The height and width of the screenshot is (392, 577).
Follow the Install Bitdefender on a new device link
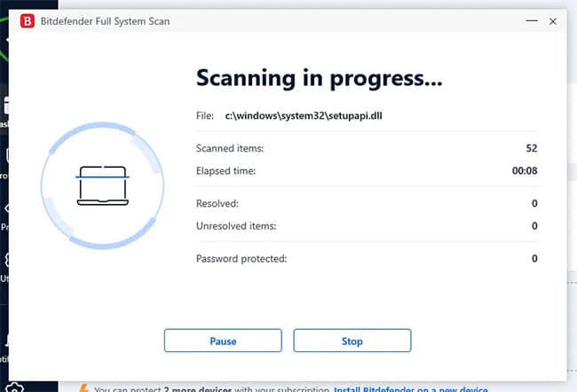tap(411, 388)
